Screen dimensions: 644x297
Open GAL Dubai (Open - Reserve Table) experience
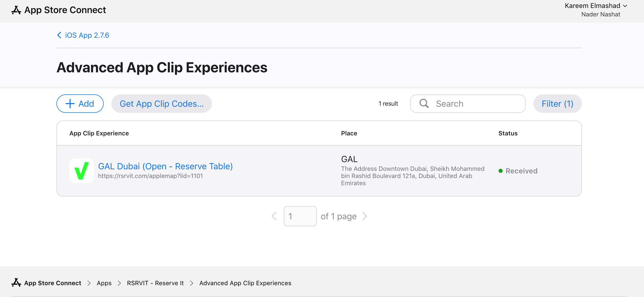click(x=165, y=166)
